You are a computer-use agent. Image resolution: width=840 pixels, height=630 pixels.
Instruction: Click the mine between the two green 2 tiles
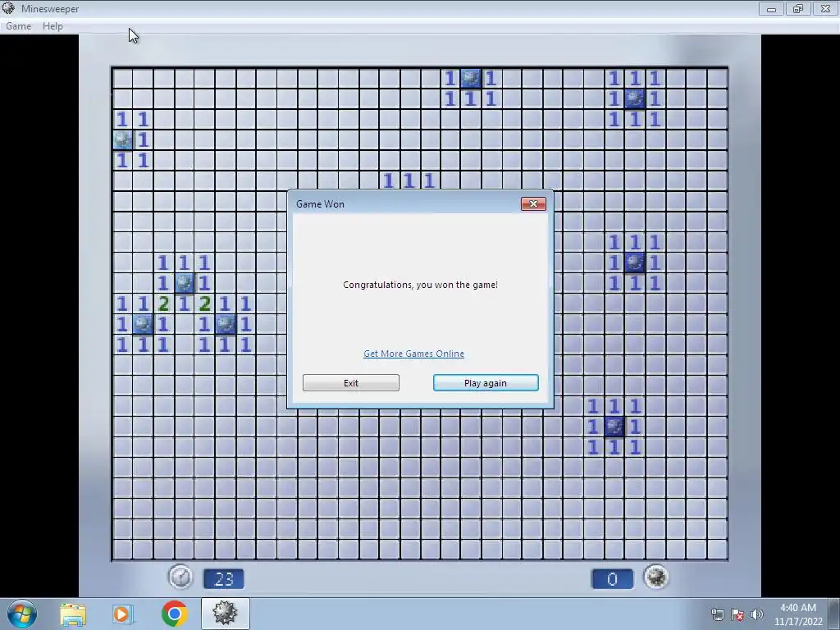(185, 283)
